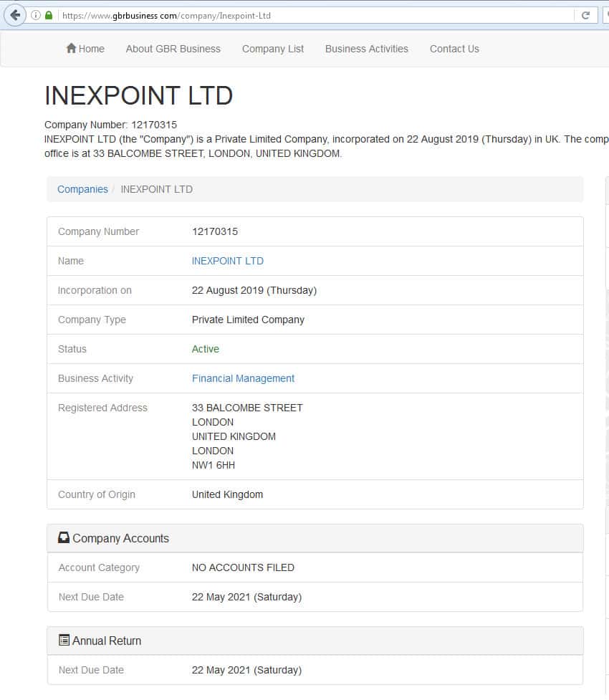Reload the page with the refresh icon
609x700 pixels.
pos(585,15)
